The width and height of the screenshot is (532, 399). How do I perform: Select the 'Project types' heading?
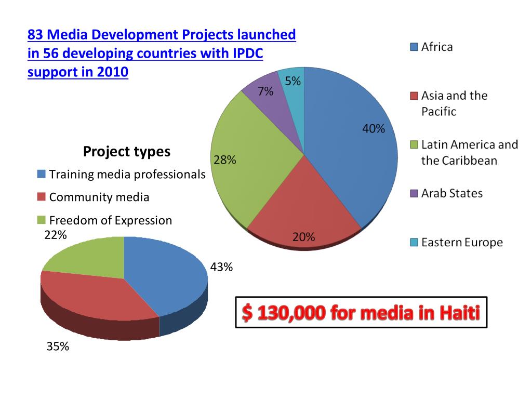(x=127, y=152)
